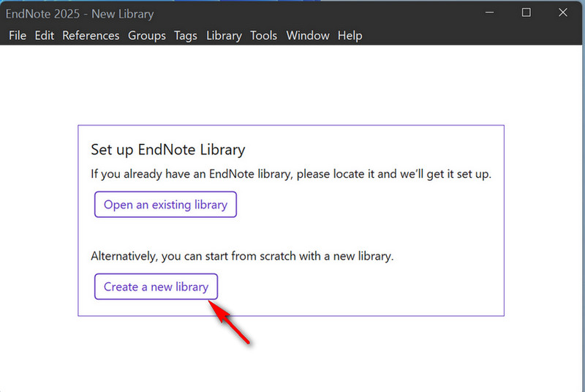Screen dimensions: 585x392
Task: Open the Window menu
Action: 308,35
